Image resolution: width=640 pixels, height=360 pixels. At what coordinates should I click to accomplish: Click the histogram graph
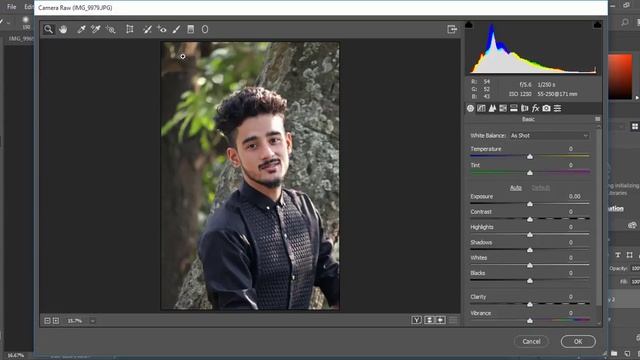(x=533, y=49)
